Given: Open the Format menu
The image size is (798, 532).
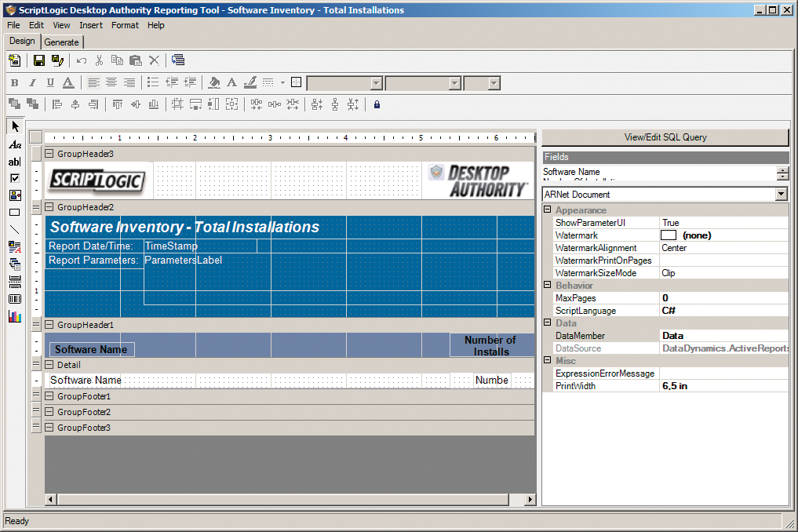Looking at the screenshot, I should tap(125, 25).
